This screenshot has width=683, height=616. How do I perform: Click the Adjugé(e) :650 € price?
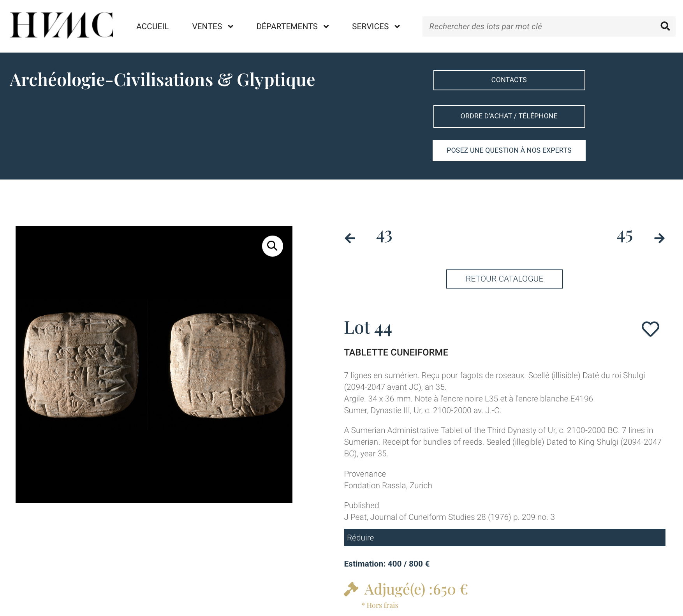tap(416, 590)
